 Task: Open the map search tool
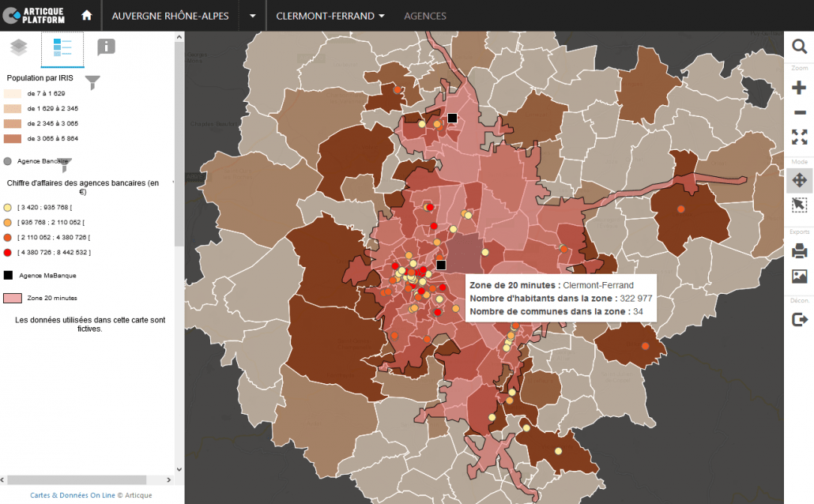click(799, 47)
